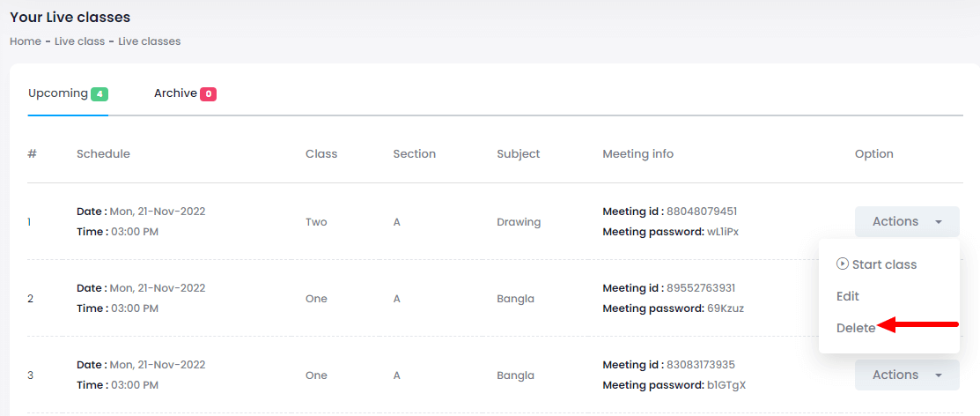Image resolution: width=980 pixels, height=416 pixels.
Task: Click the caret arrow on first Actions button
Action: tap(939, 222)
